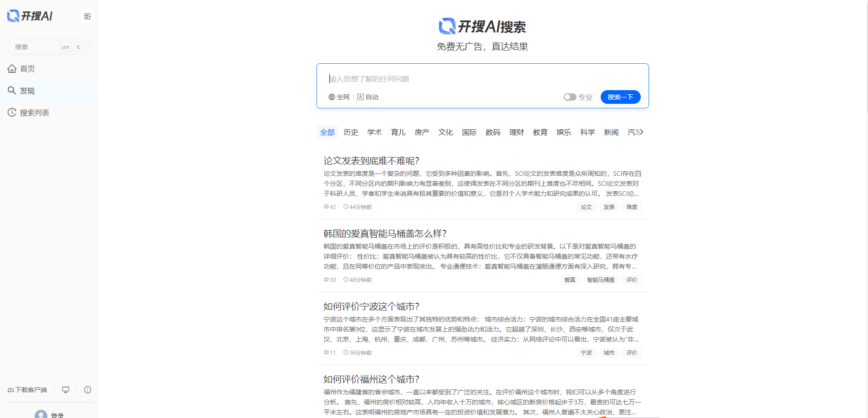Open the 发现 discover section

27,91
